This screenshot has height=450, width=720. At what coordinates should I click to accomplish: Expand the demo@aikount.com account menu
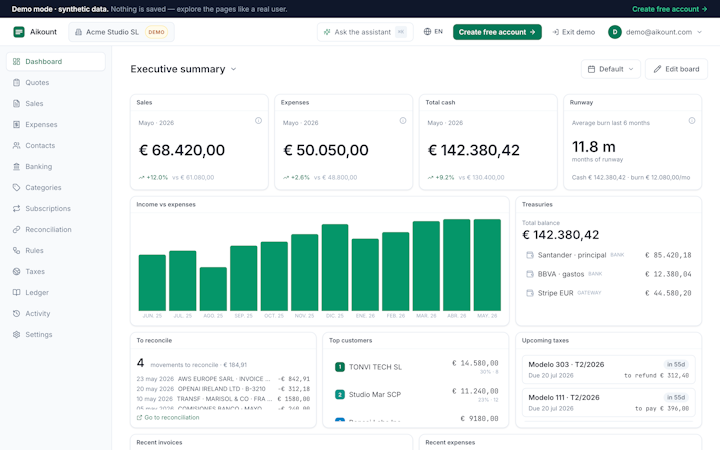pos(655,32)
